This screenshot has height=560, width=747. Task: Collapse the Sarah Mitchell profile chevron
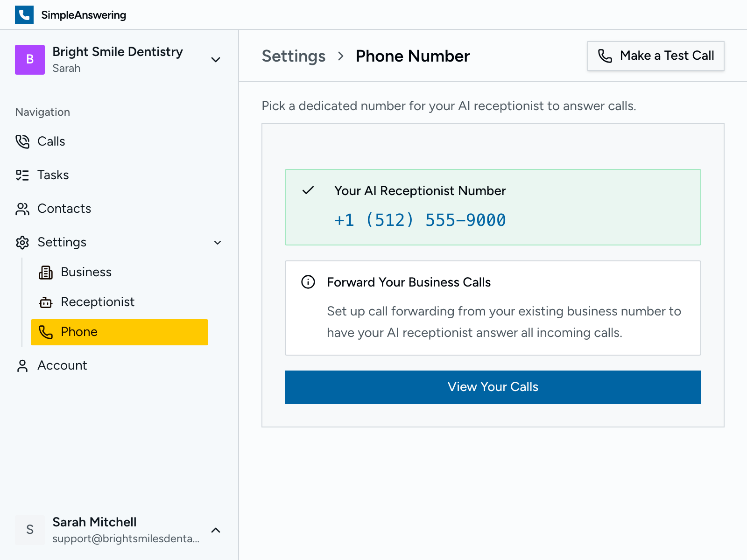(x=215, y=530)
